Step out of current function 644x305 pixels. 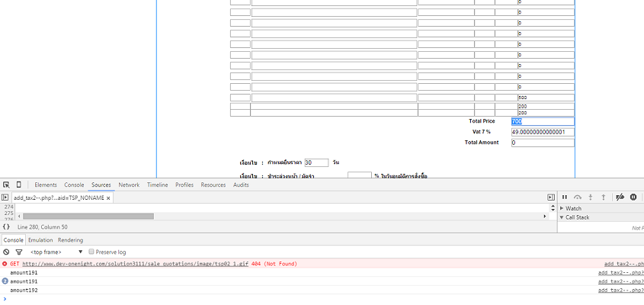coord(604,197)
